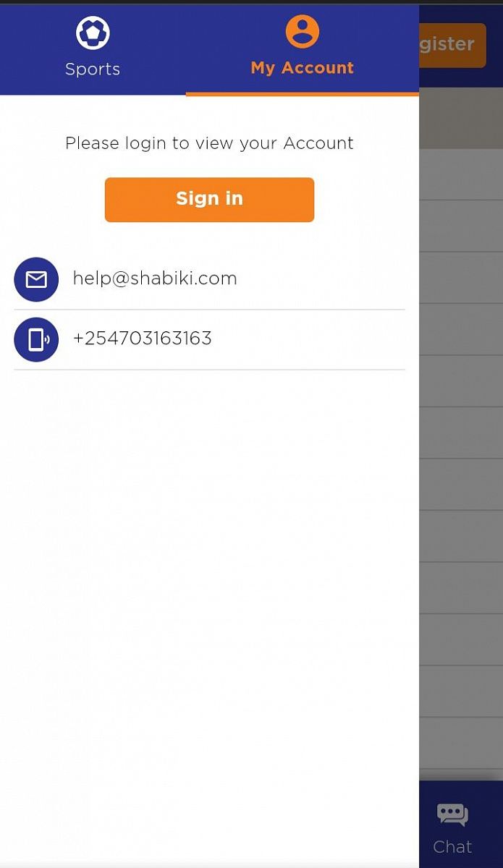The width and height of the screenshot is (503, 868).
Task: Click the divider line under the email row
Action: click(x=209, y=310)
